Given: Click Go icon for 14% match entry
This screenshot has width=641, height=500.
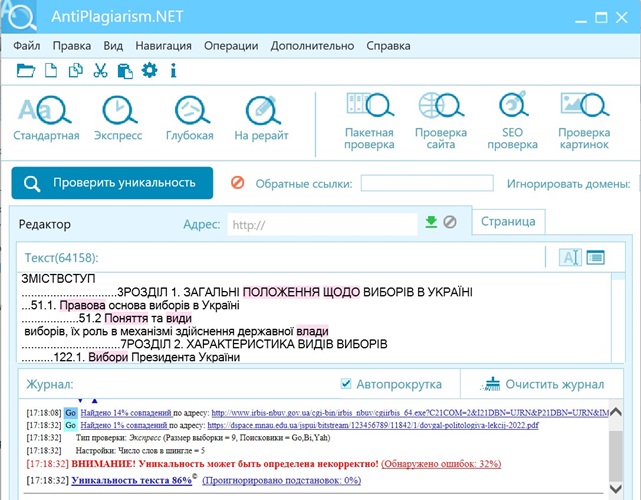Looking at the screenshot, I should [71, 413].
